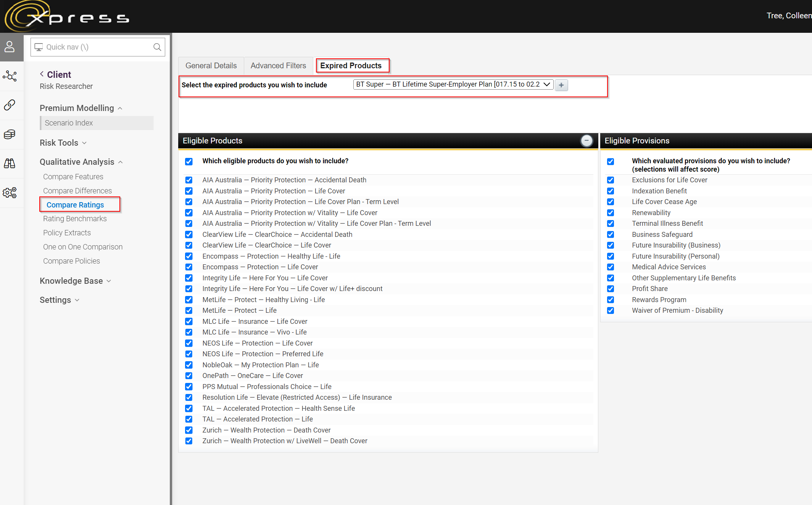Switch to the General Details tab
This screenshot has height=505, width=812.
click(x=211, y=66)
